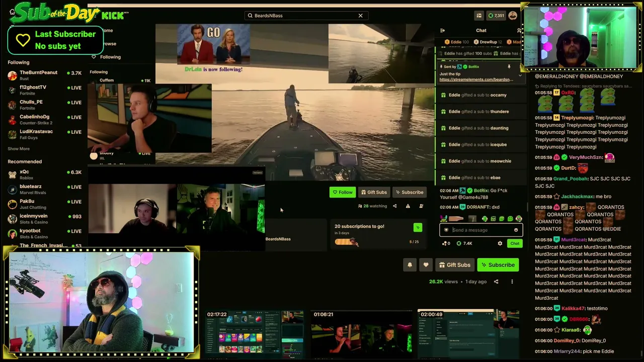The width and height of the screenshot is (644, 362).
Task: Report the stream using warning triangle icon
Action: tap(408, 206)
